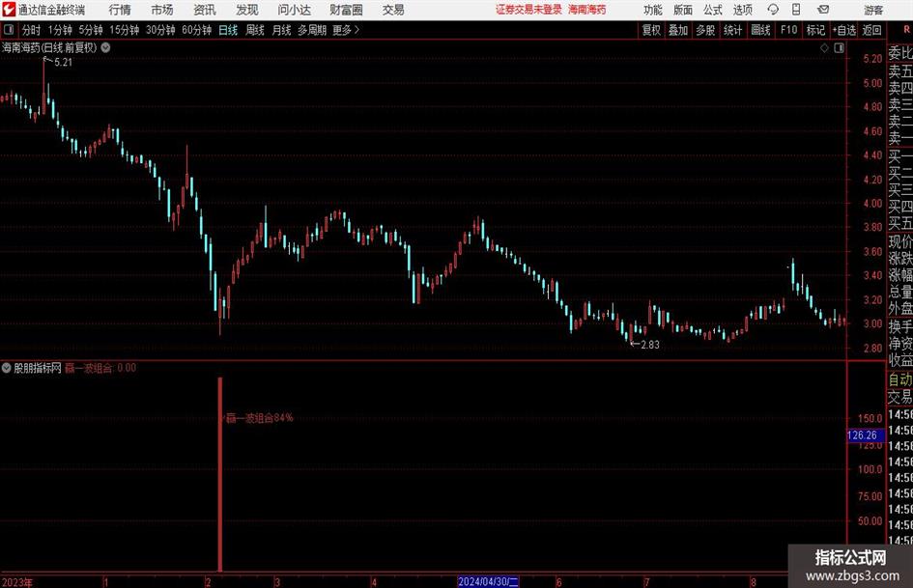Open the mobile phone icon

coord(796,10)
